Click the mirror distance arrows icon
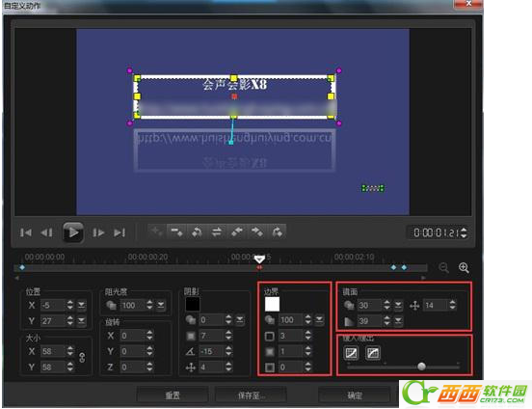This screenshot has width=532, height=409. (x=414, y=306)
